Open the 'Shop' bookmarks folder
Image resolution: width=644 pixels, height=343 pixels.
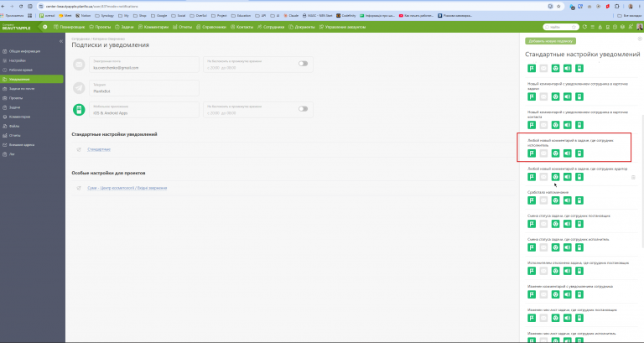140,16
